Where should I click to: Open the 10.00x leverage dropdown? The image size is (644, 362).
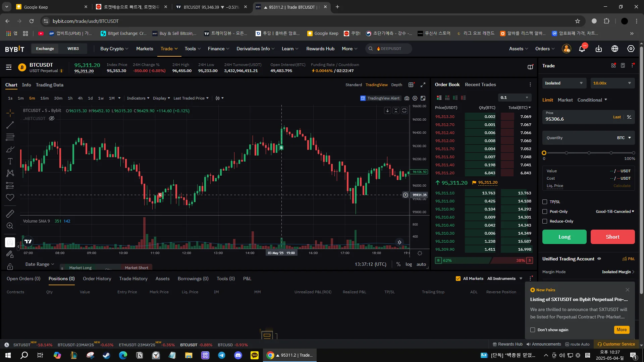click(x=612, y=83)
